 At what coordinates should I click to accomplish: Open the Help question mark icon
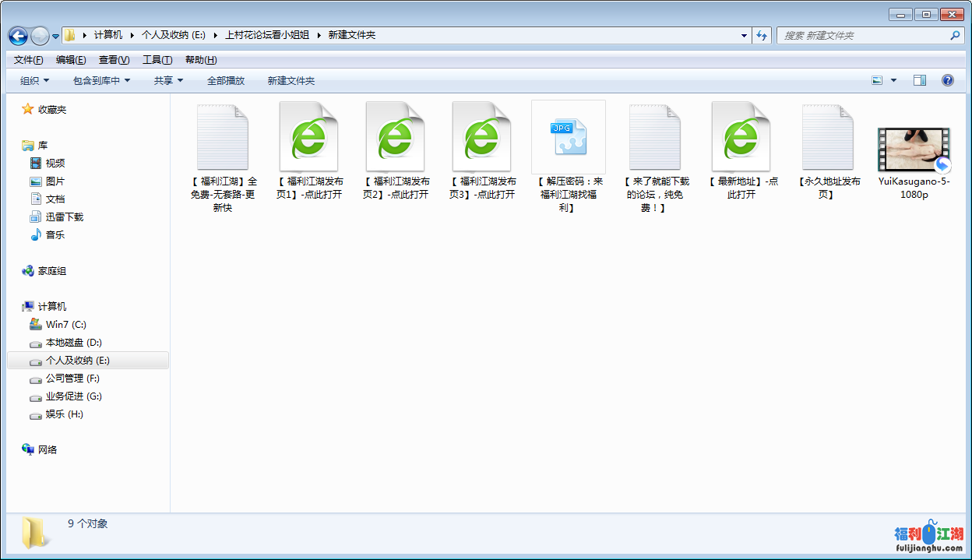[948, 80]
